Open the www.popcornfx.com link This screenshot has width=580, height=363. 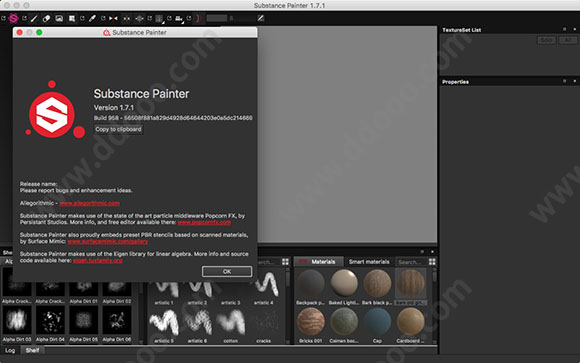pyautogui.click(x=204, y=222)
